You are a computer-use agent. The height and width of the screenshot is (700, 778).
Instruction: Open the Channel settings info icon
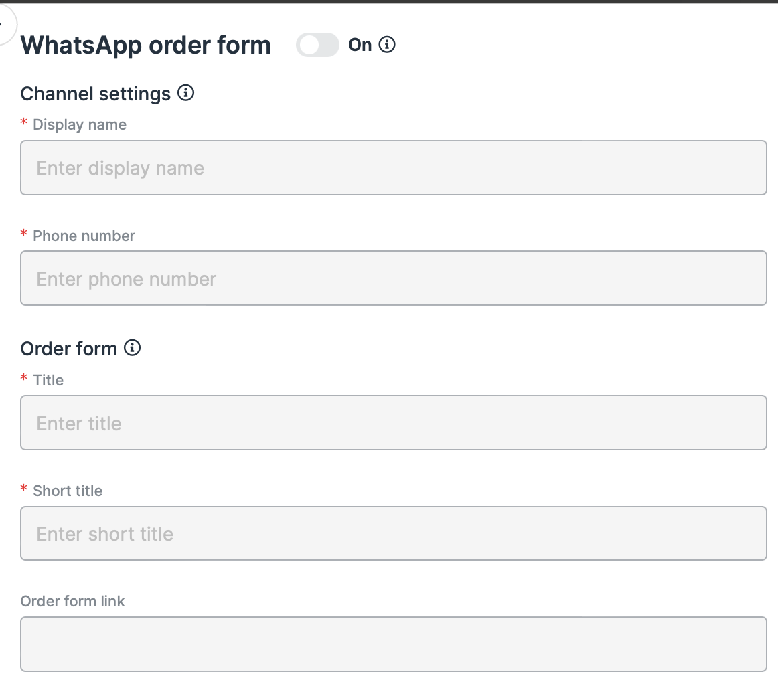coord(186,93)
